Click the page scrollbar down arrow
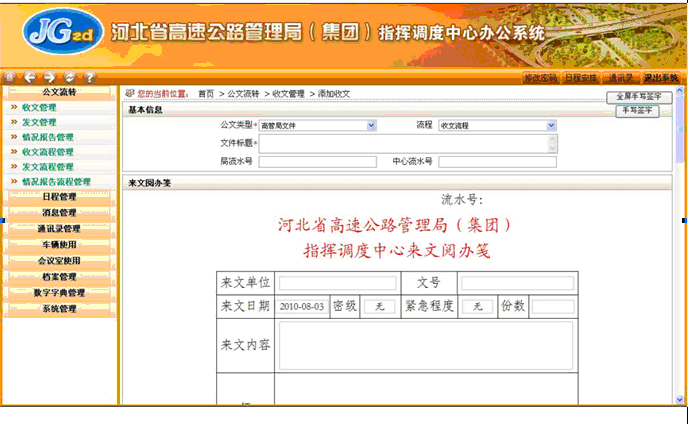Image resolution: width=689 pixels, height=424 pixels. click(680, 399)
